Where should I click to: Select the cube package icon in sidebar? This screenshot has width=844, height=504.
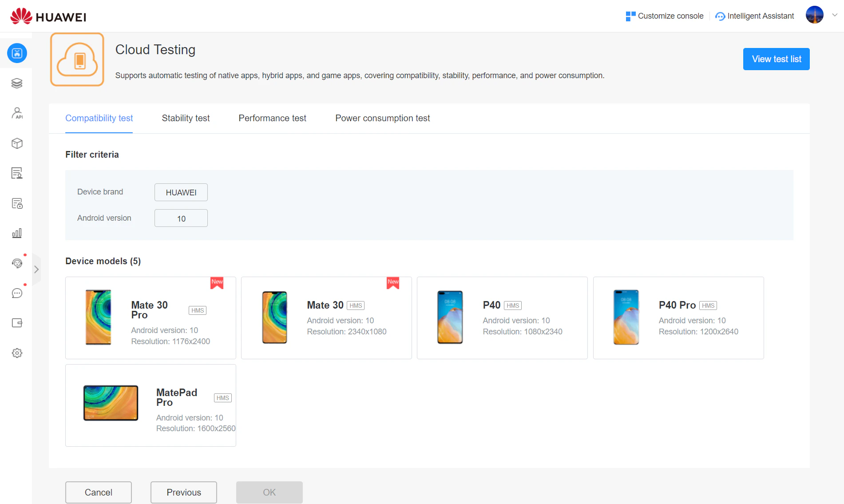pyautogui.click(x=17, y=143)
